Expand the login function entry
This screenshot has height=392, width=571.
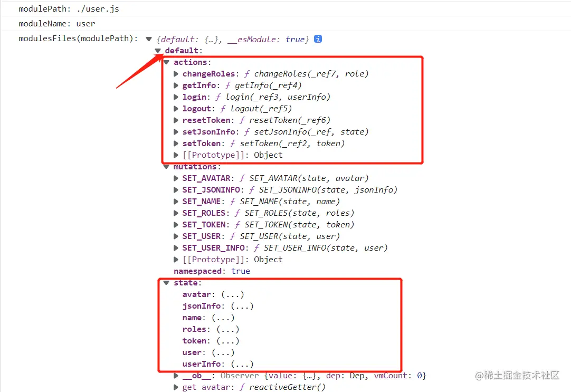[176, 97]
